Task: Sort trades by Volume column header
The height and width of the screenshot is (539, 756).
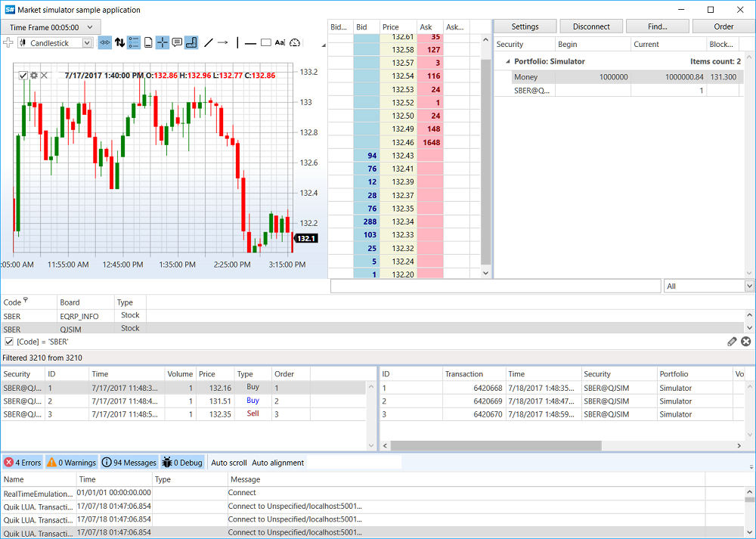Action: [x=180, y=374]
